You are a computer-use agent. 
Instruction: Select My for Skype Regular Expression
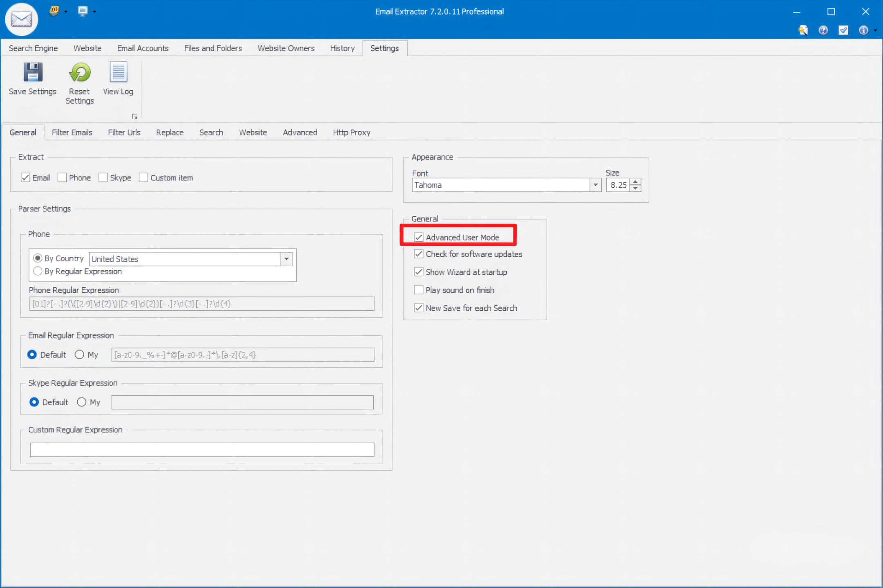click(x=82, y=402)
